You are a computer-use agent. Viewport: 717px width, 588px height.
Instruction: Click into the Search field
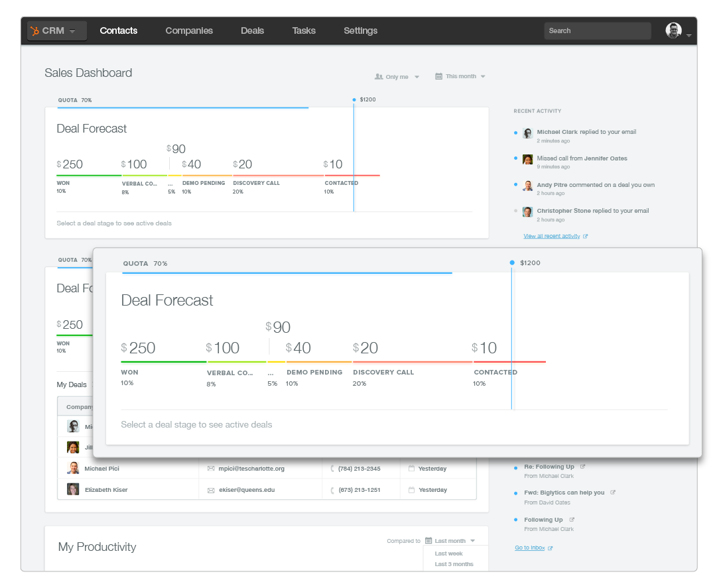click(x=597, y=30)
